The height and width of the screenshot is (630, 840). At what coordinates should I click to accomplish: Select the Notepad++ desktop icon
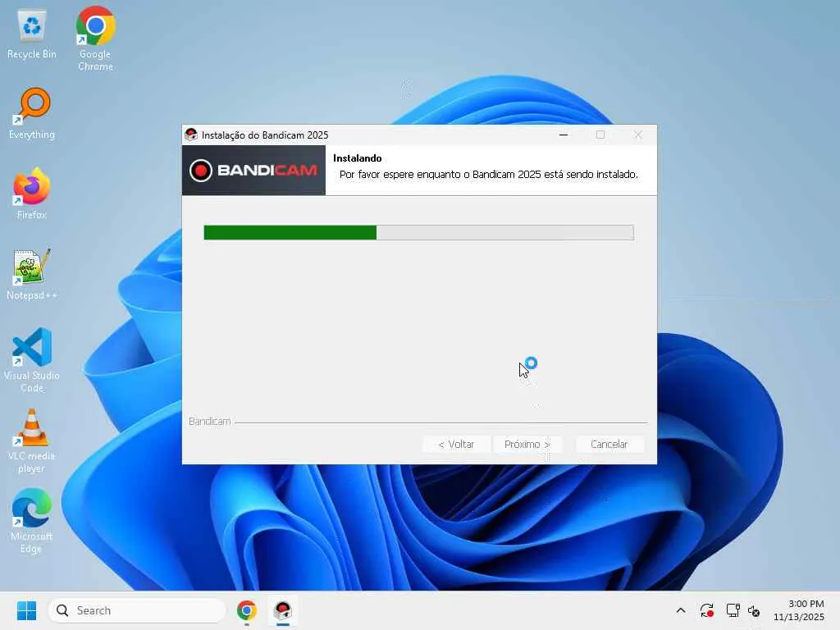pyautogui.click(x=32, y=274)
